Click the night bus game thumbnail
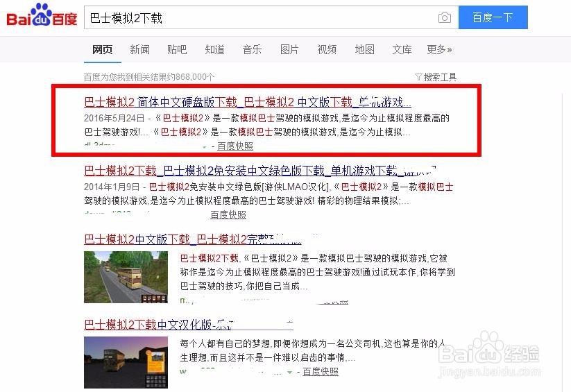571x392 pixels. tap(126, 362)
